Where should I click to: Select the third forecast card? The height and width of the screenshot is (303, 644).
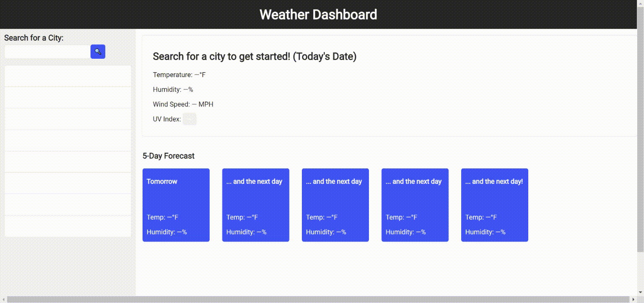coord(335,205)
